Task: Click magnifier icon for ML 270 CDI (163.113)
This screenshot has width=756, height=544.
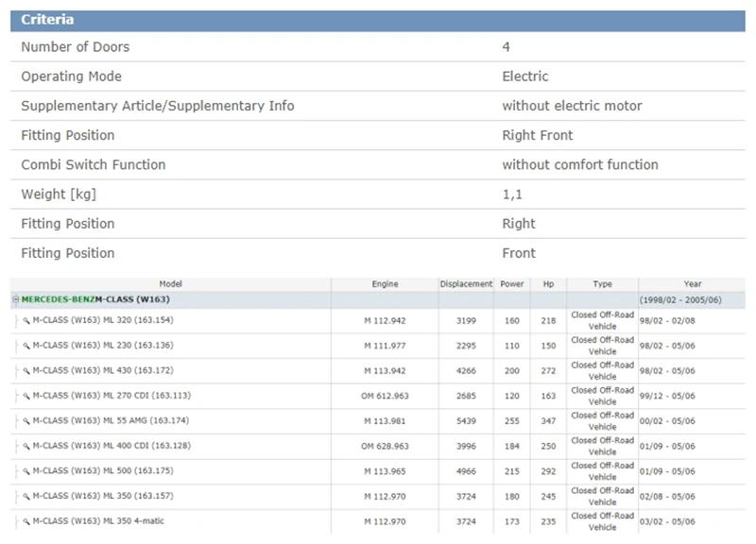Action: pos(26,396)
